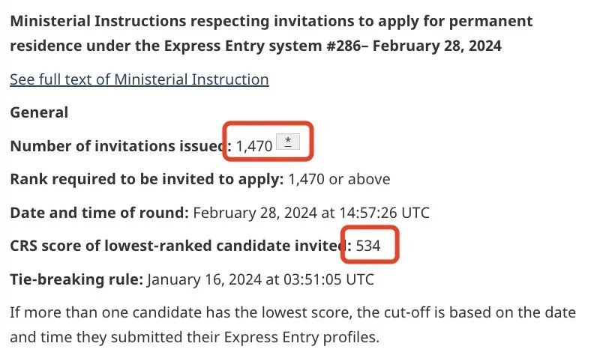The width and height of the screenshot is (591, 364).
Task: Click the "General" section heading
Action: (x=39, y=112)
